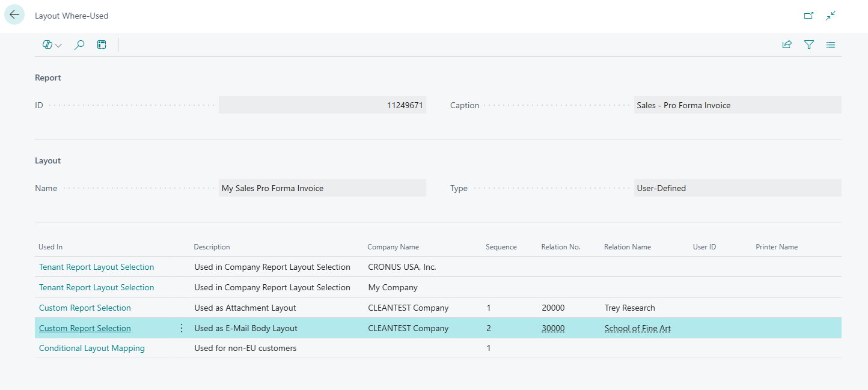Click the list view icon
The height and width of the screenshot is (390, 868).
click(831, 44)
